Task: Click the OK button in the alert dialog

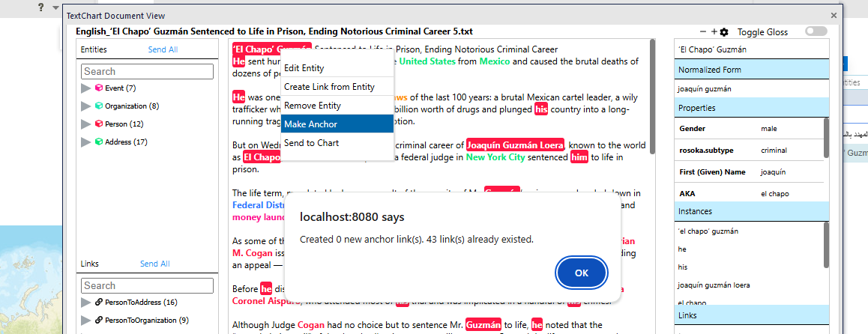Action: 581,273
